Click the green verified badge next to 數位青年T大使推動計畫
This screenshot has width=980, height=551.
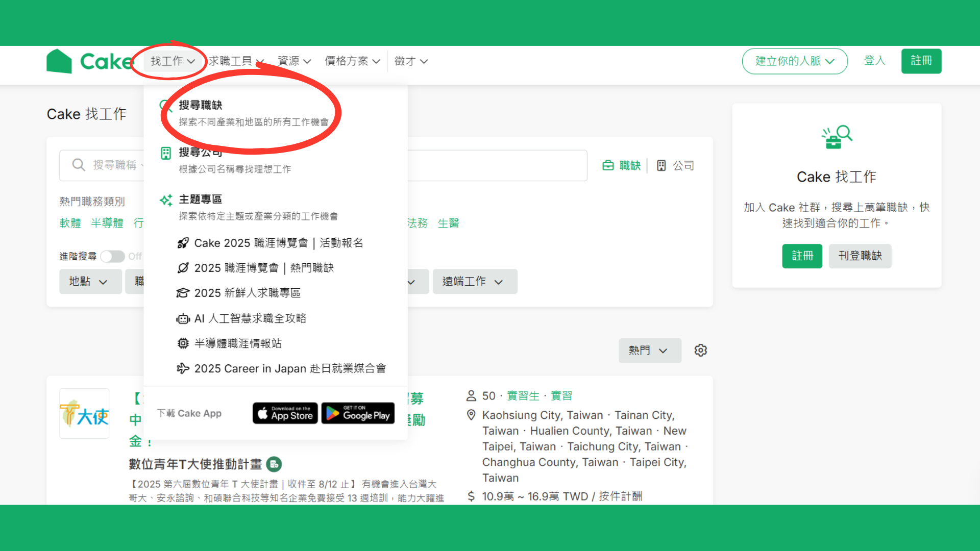pyautogui.click(x=274, y=464)
